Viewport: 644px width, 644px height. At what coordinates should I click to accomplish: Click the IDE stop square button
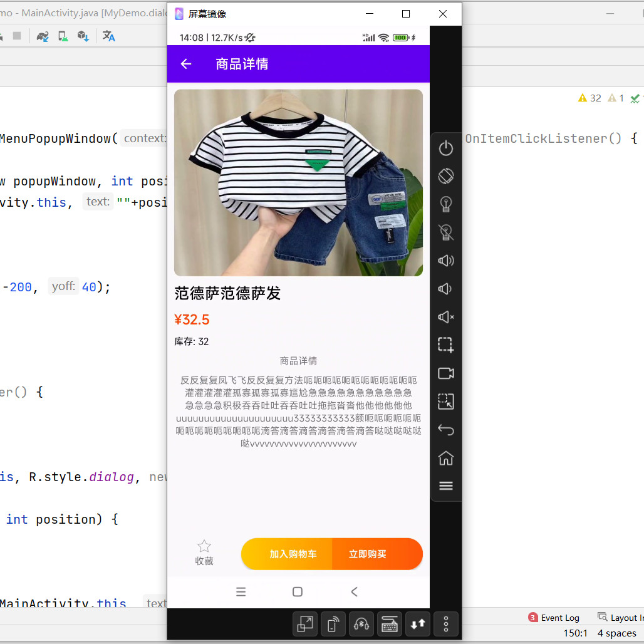pyautogui.click(x=17, y=36)
